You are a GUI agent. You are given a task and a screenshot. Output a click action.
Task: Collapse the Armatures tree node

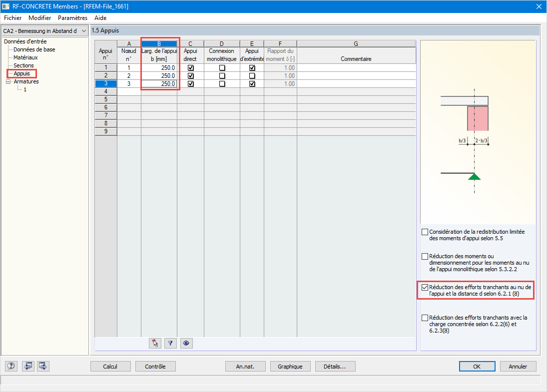click(x=8, y=81)
